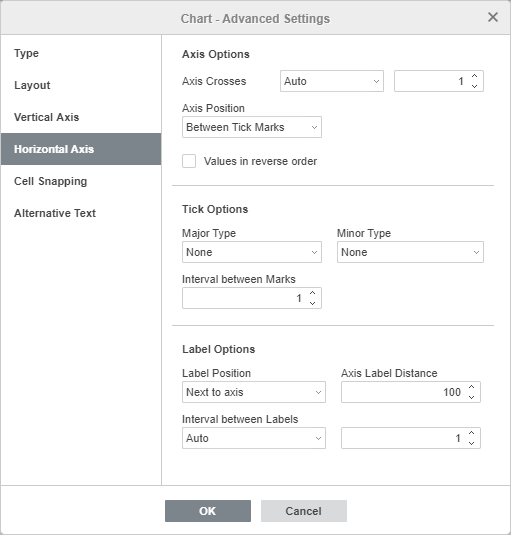Image resolution: width=511 pixels, height=535 pixels.
Task: Expand the Minor Type dropdown
Action: [x=410, y=252]
